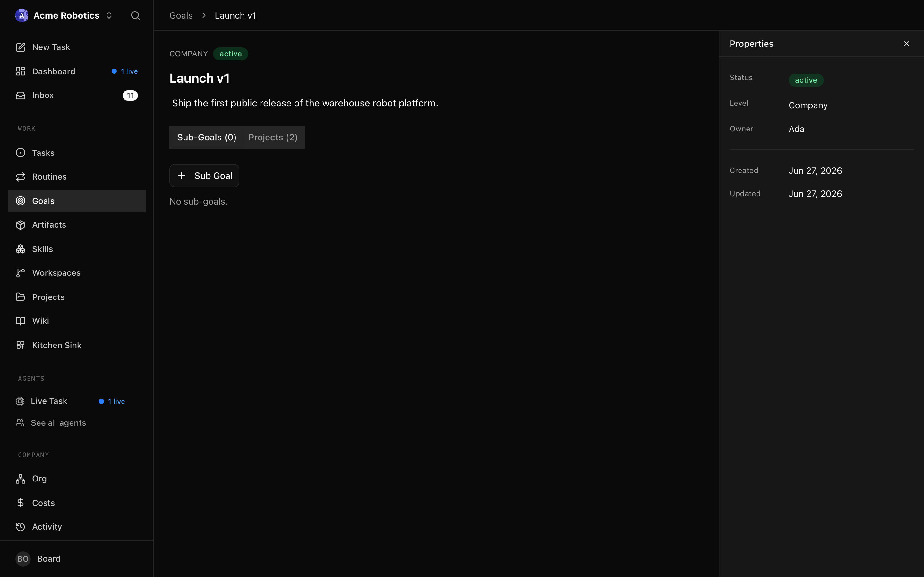Add a new Sub Goal

pyautogui.click(x=204, y=176)
